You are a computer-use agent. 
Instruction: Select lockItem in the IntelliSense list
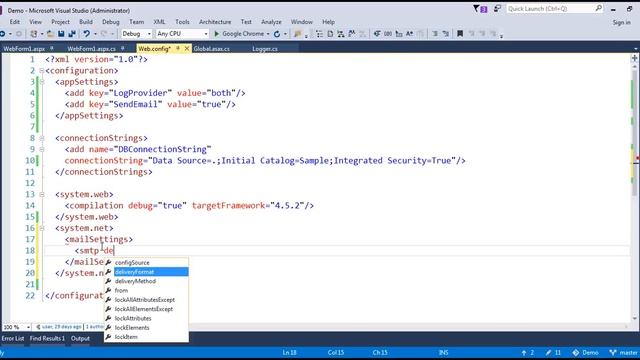point(146,337)
